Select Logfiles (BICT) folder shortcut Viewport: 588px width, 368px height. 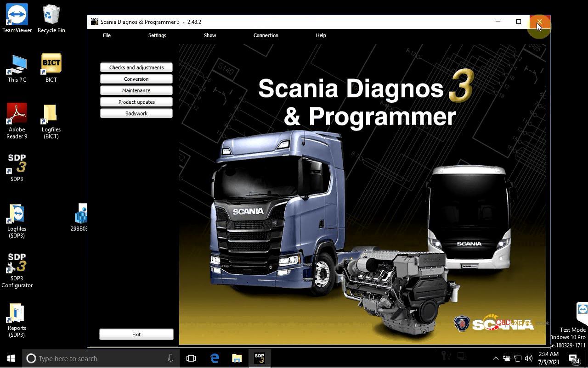(51, 121)
